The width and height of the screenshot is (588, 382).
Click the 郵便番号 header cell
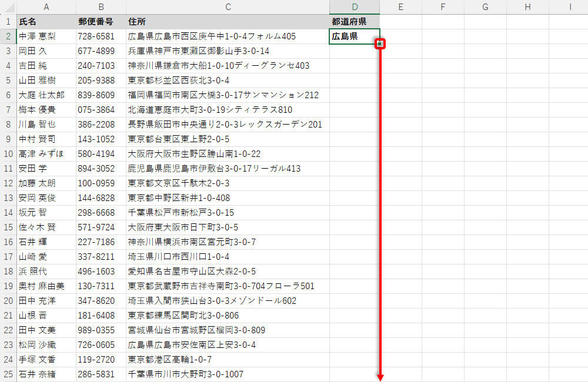pyautogui.click(x=101, y=22)
